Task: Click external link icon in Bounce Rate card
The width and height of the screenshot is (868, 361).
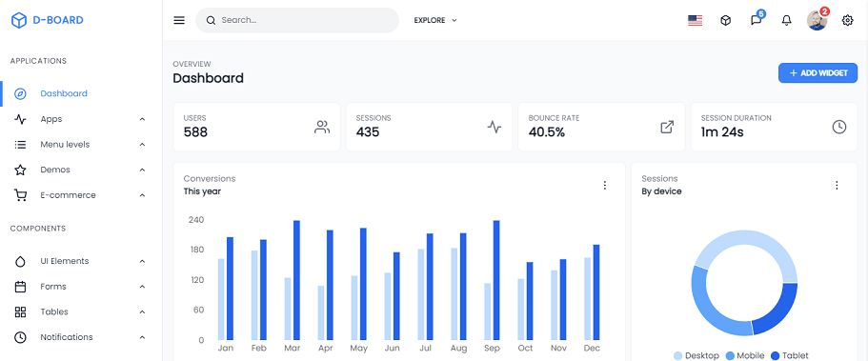Action: pos(667,127)
